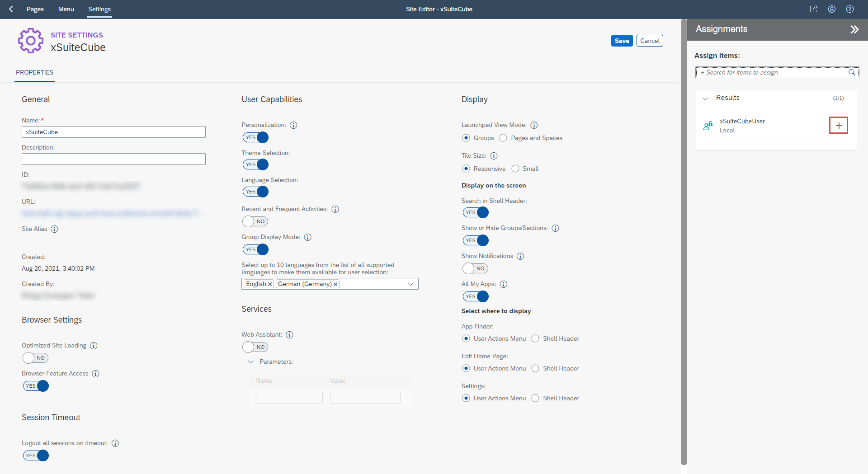Viewport: 868px width, 474px height.
Task: Show info for Personalization setting
Action: click(x=293, y=125)
